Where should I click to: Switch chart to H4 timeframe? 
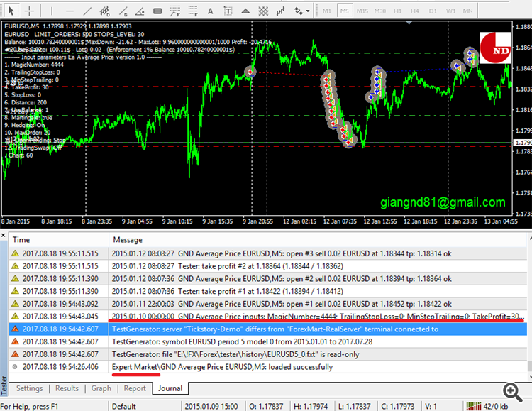415,11
